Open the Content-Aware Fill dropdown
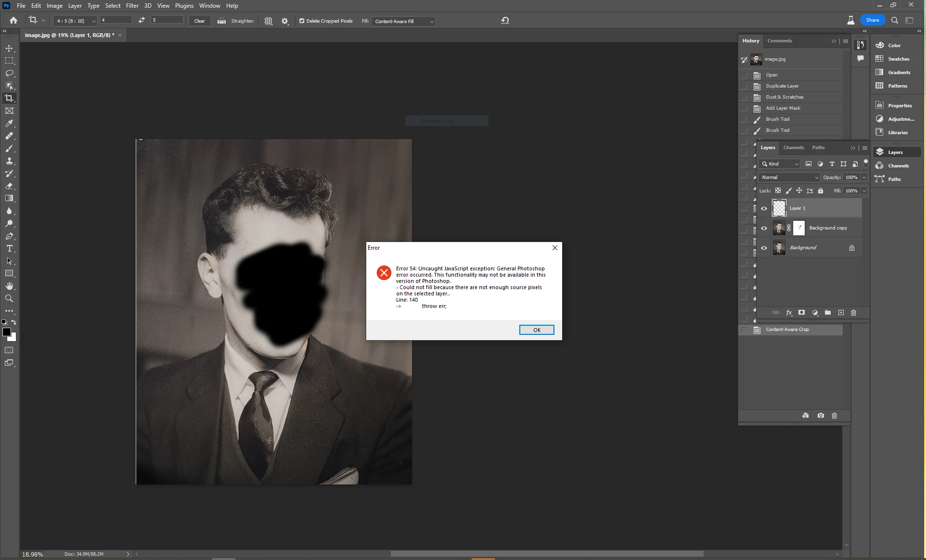Screen dimensions: 926x560 coord(403,21)
